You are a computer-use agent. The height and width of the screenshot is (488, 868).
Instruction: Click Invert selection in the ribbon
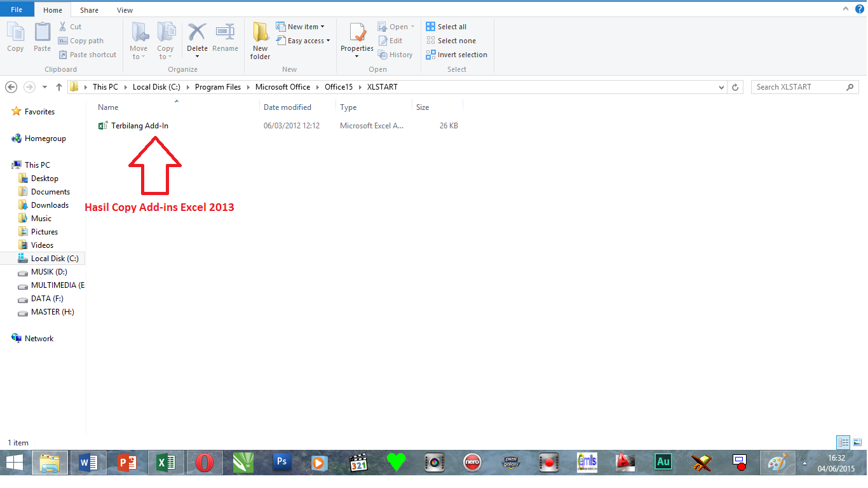(457, 55)
